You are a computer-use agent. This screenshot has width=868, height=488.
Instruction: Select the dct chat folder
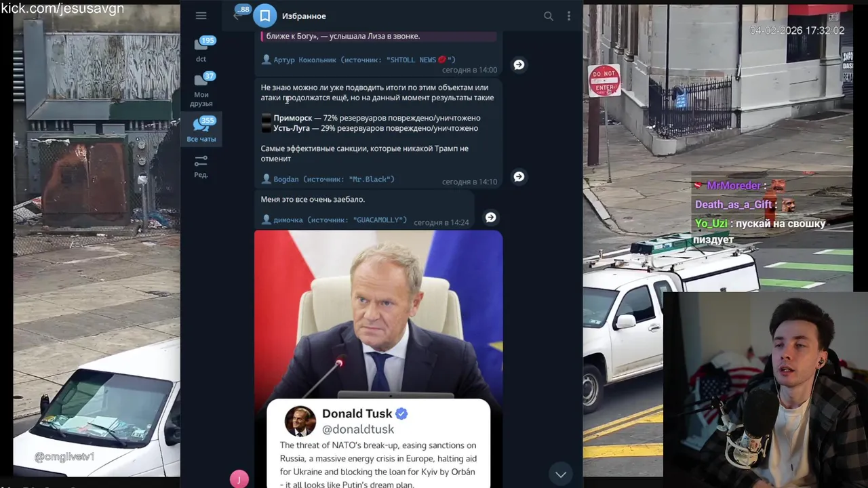tap(201, 49)
